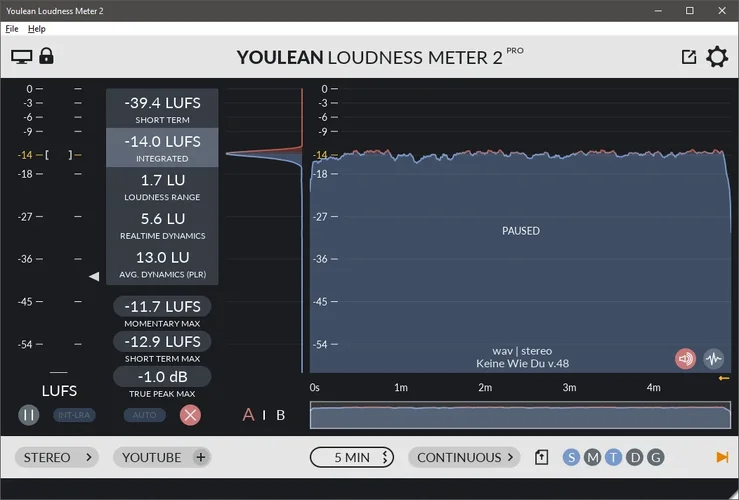
Task: Click the pause button
Action: click(28, 415)
